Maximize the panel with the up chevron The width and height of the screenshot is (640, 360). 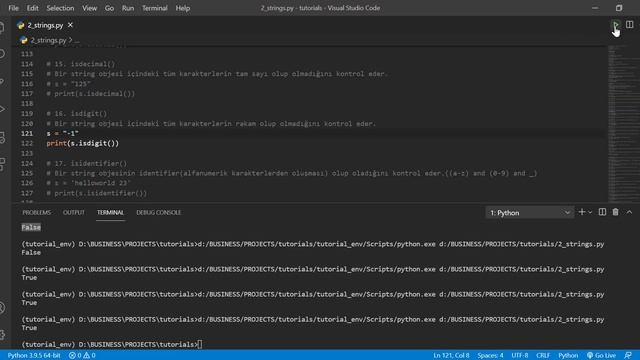coord(629,212)
